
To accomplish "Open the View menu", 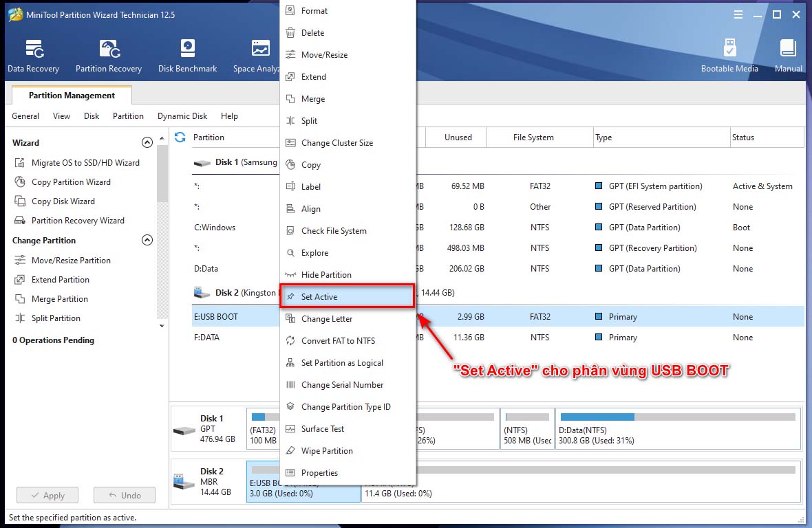I will tap(62, 115).
